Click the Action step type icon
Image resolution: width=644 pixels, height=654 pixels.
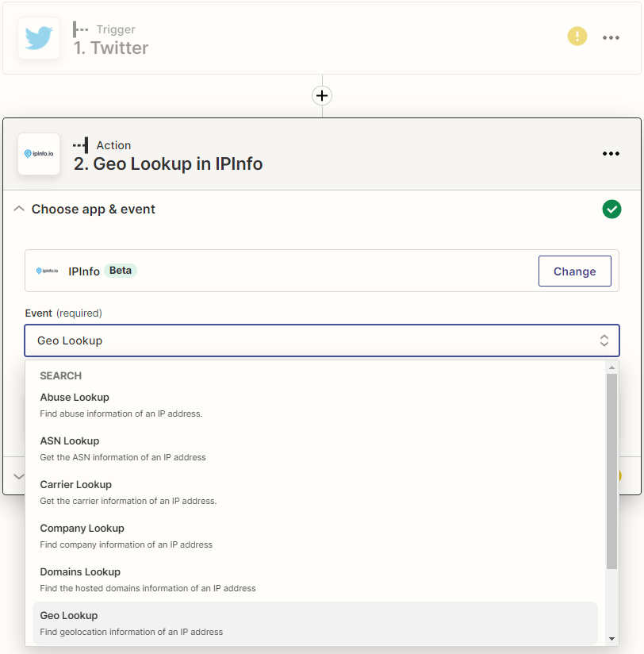(x=80, y=145)
